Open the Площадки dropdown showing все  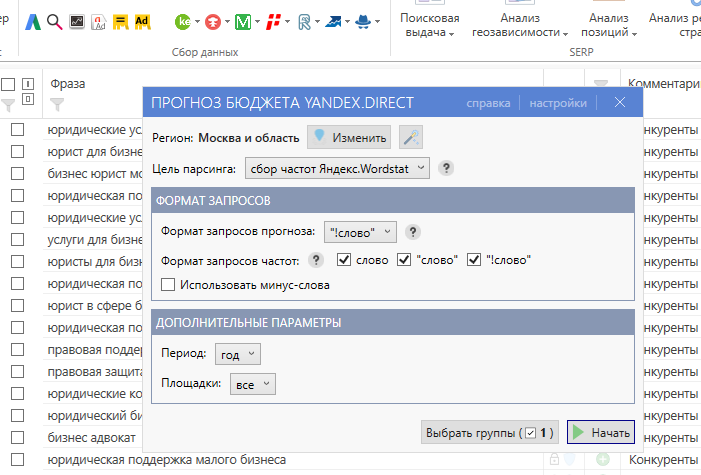(x=253, y=384)
